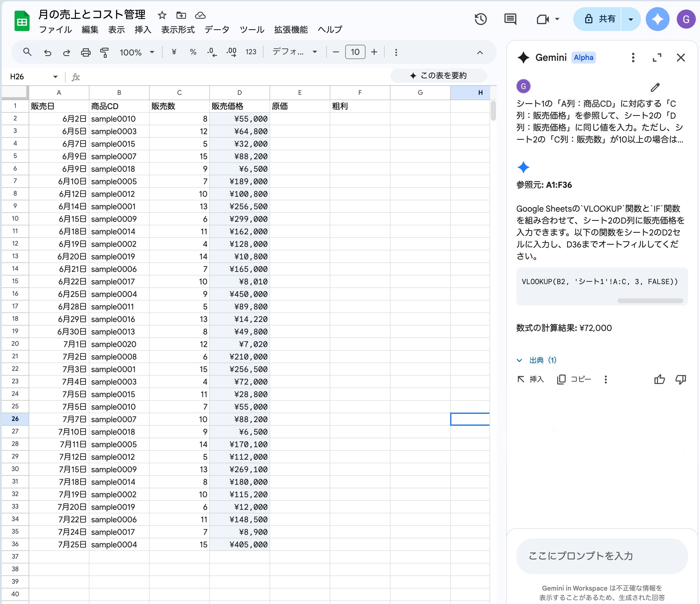This screenshot has height=604, width=700.
Task: Collapse the 出典 sources section
Action: pos(520,360)
